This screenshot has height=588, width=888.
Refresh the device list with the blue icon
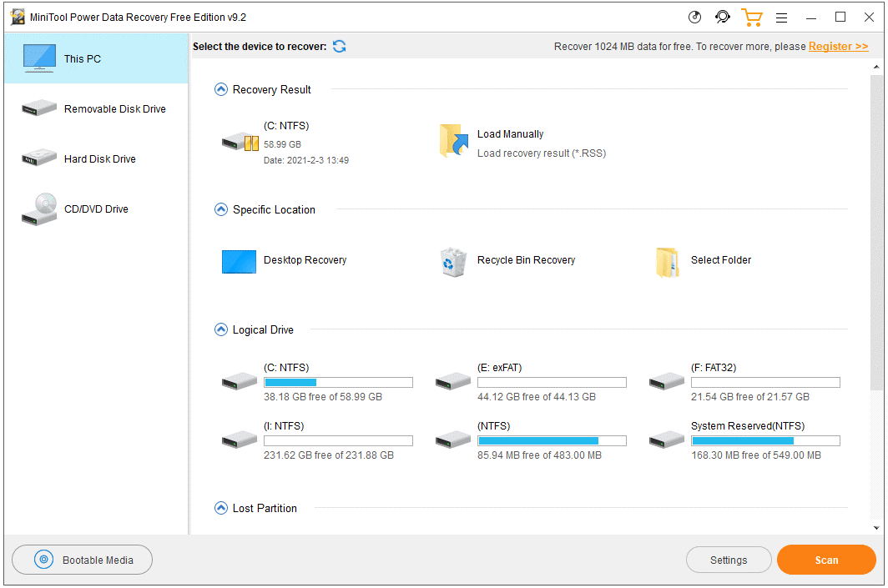point(339,47)
